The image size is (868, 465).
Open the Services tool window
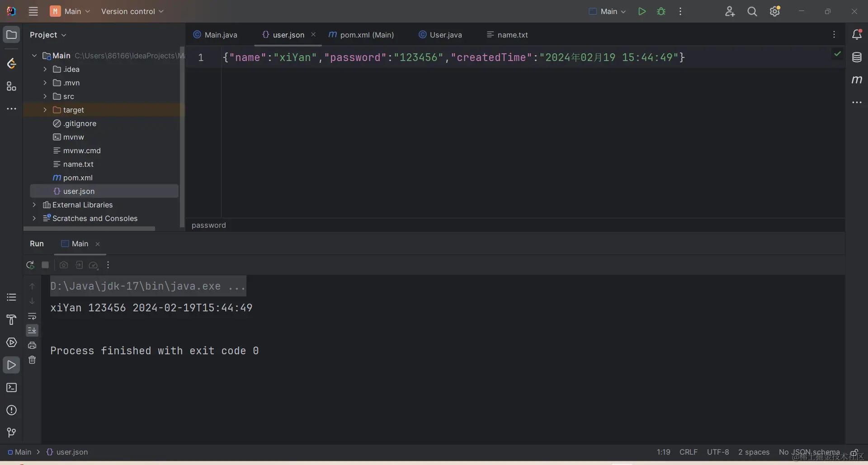tap(12, 343)
